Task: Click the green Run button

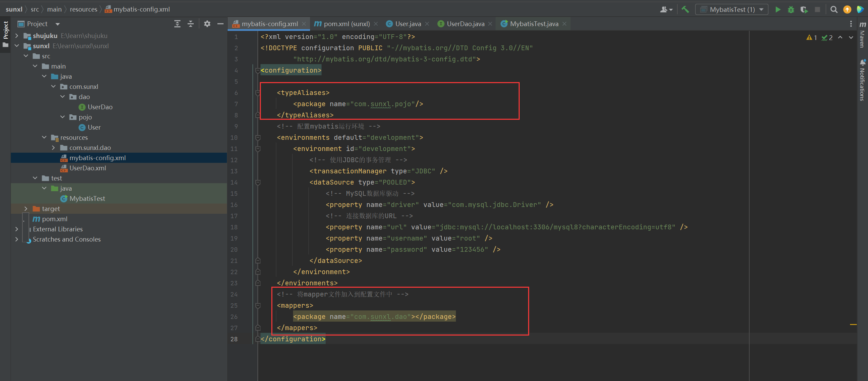Action: point(778,9)
